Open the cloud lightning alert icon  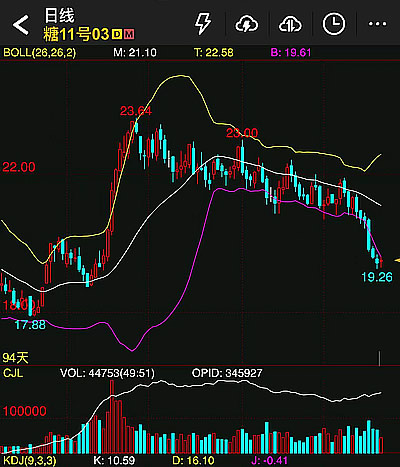point(247,24)
